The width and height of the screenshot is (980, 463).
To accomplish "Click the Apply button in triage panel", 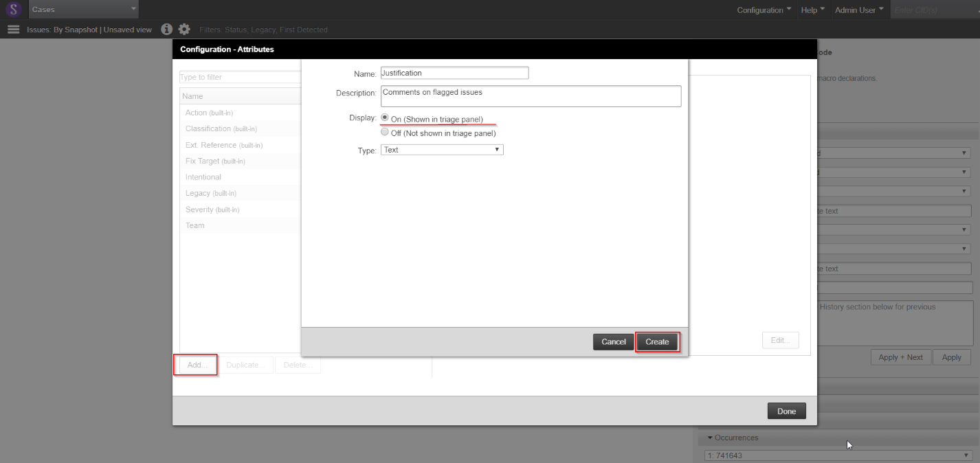I will pyautogui.click(x=952, y=357).
